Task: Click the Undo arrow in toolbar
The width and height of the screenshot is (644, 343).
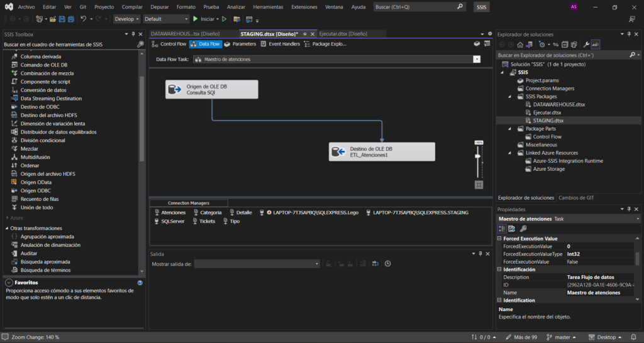Action: [84, 19]
